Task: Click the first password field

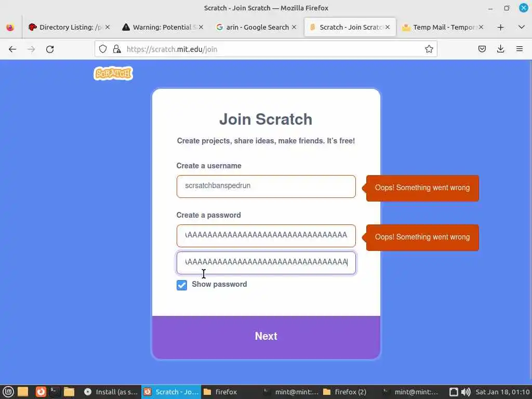Action: (266, 235)
